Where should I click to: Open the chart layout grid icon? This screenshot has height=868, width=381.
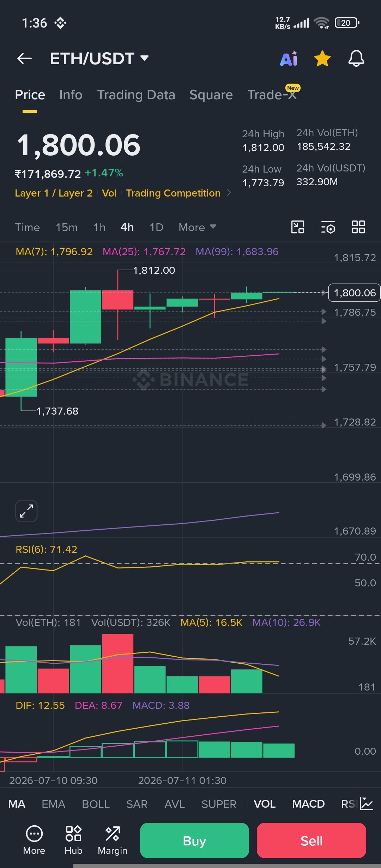point(358,227)
